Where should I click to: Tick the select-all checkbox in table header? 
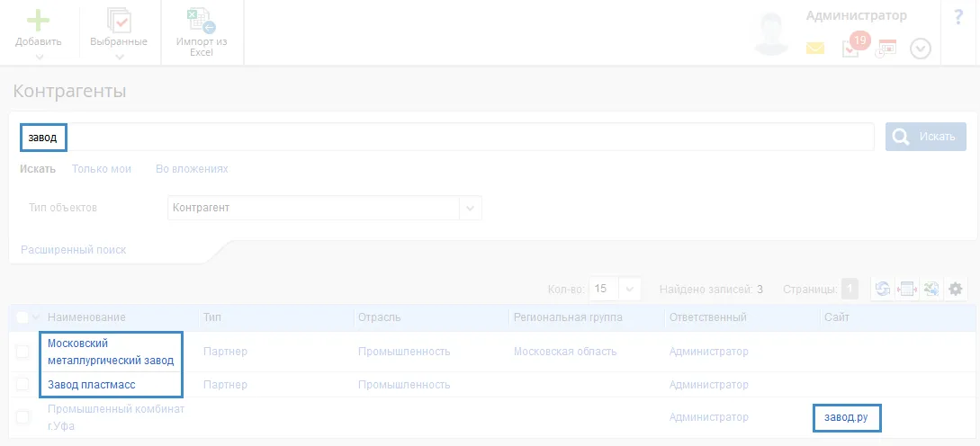pos(22,317)
